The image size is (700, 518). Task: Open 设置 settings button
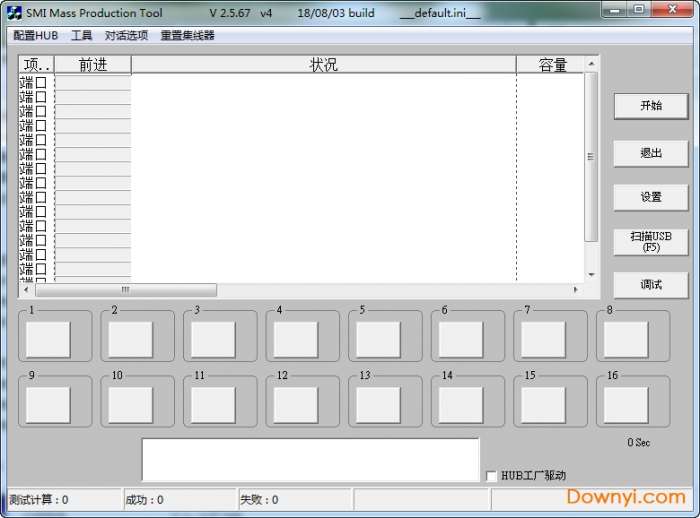coord(651,197)
